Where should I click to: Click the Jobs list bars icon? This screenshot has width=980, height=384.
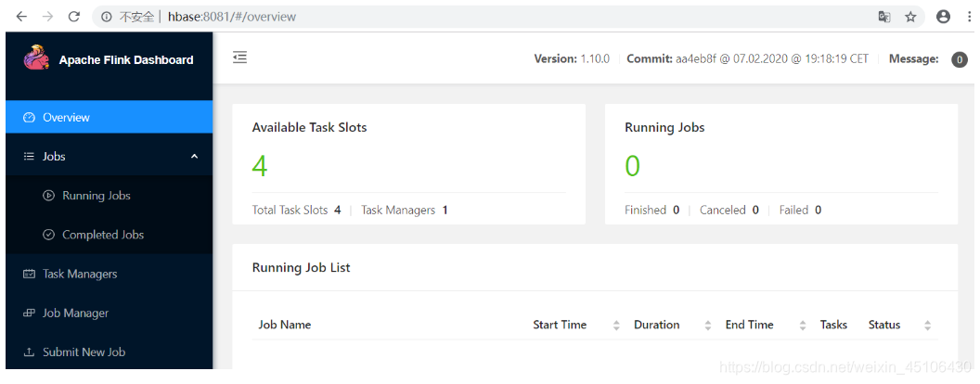29,157
